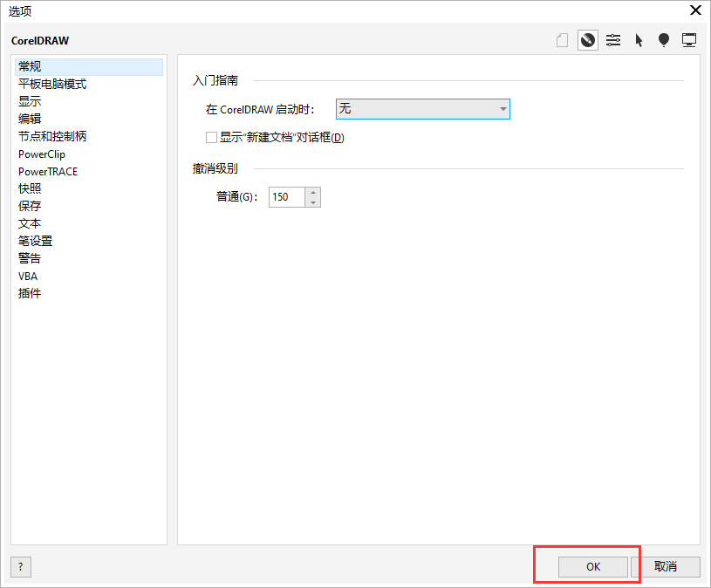
Task: Select the CorelDRAW options icon
Action: pyautogui.click(x=588, y=40)
